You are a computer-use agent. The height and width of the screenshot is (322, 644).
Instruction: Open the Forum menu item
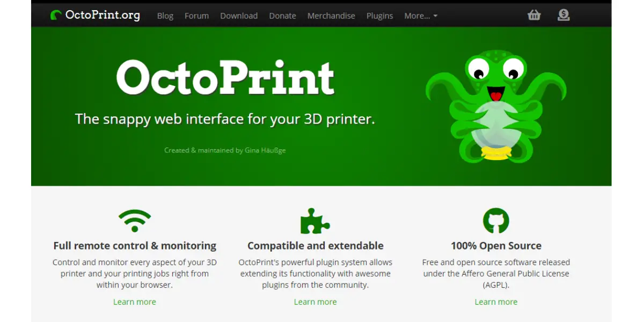[196, 16]
